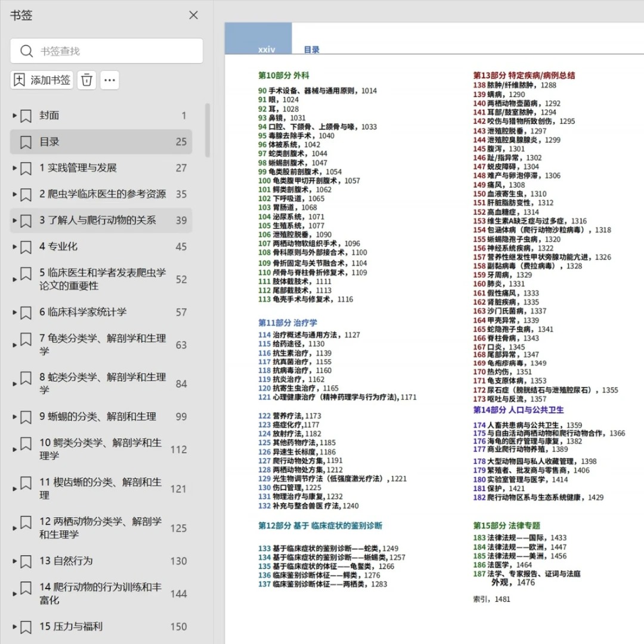
Task: Click the 目录 header link on page
Action: 311,50
